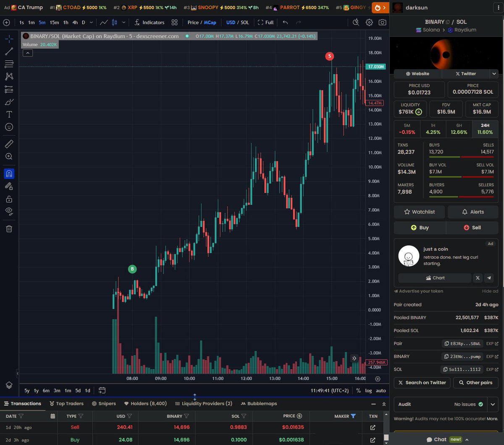Collapse the volume indicator legend
Image resolution: width=504 pixels, height=445 pixels.
point(27,53)
